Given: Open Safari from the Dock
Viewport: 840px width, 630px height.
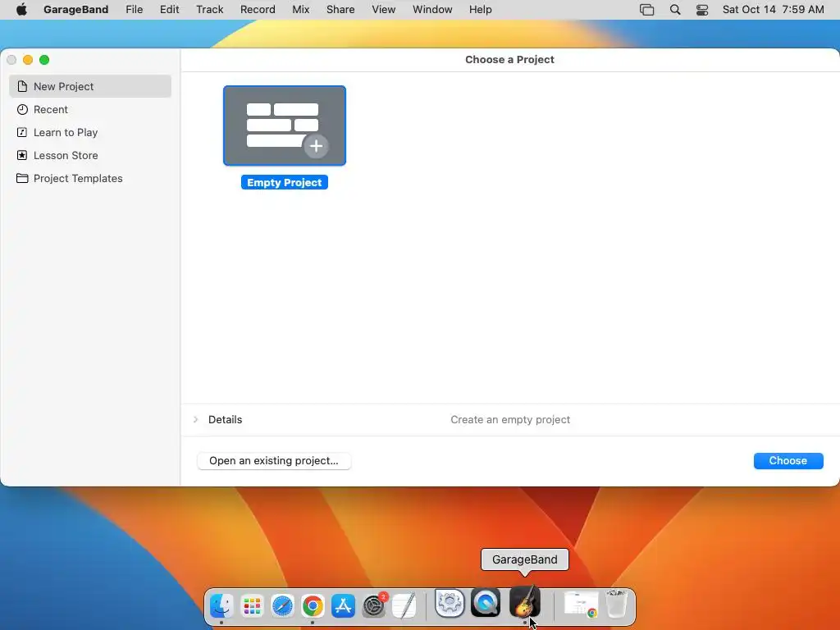Looking at the screenshot, I should point(282,606).
